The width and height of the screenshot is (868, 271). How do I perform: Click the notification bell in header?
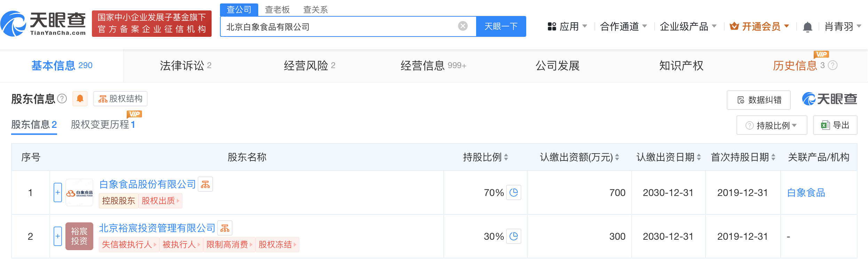[807, 27]
